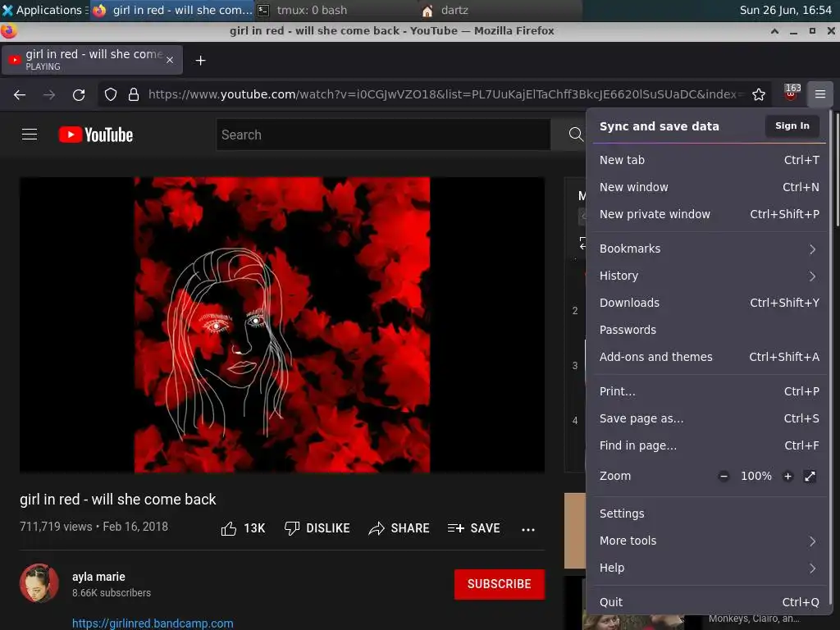Image resolution: width=840 pixels, height=630 pixels.
Task: Share the video via the Share arrow
Action: [399, 528]
